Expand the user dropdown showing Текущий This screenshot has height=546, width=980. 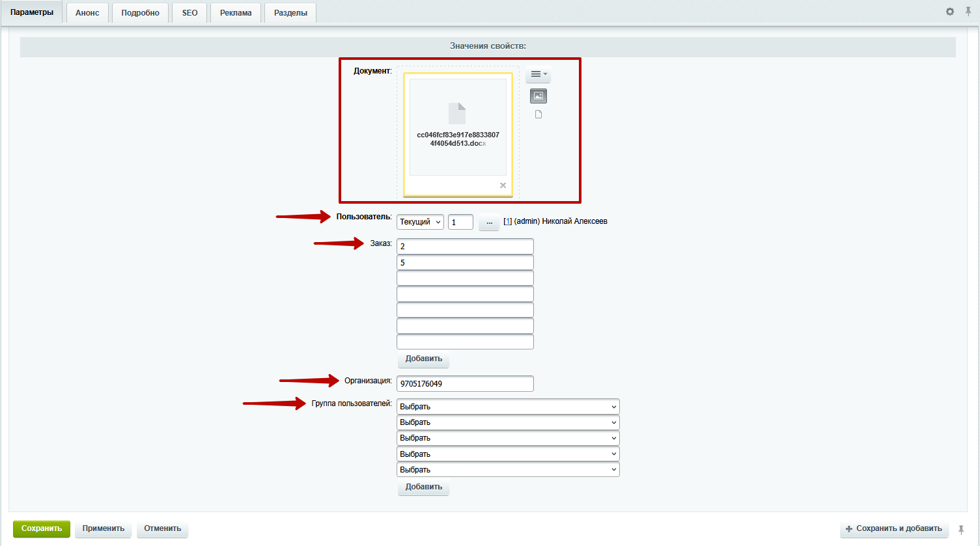[420, 222]
